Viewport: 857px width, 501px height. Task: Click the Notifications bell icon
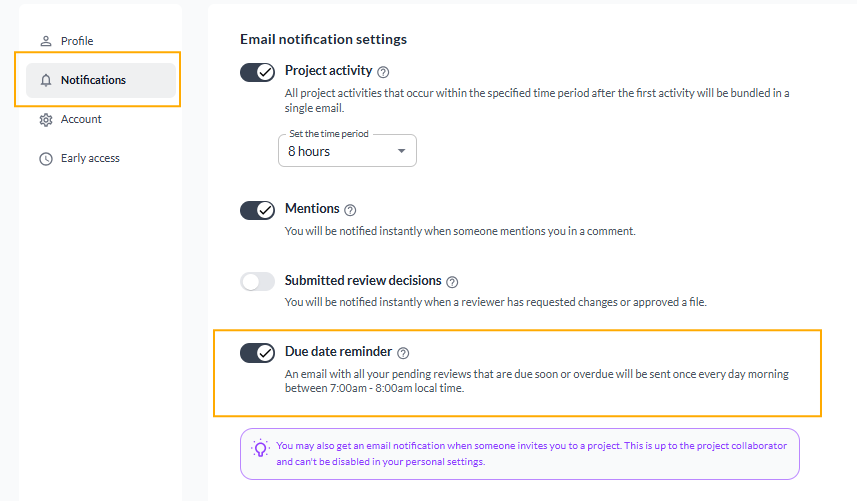(x=46, y=80)
